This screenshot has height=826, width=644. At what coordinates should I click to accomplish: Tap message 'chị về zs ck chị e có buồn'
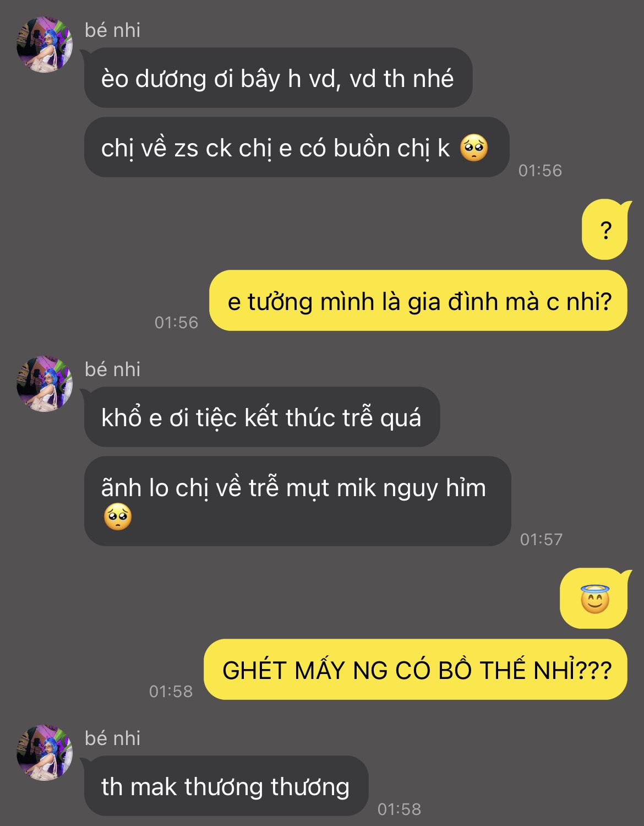tap(297, 147)
